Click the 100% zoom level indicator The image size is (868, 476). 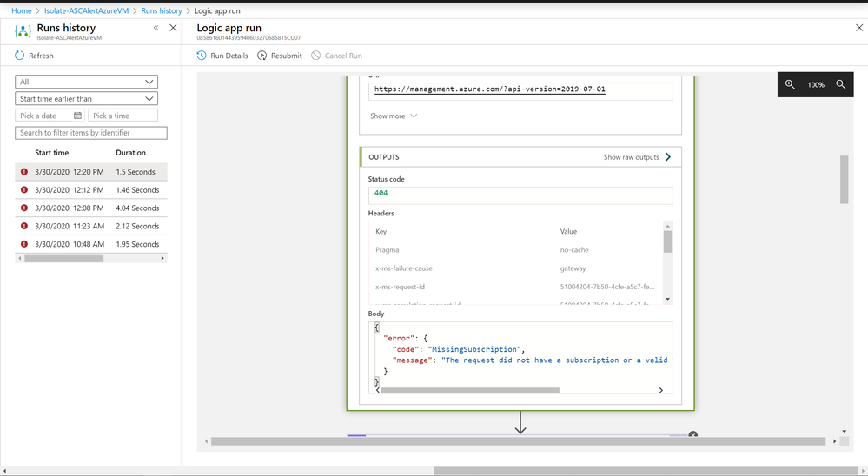tap(815, 84)
